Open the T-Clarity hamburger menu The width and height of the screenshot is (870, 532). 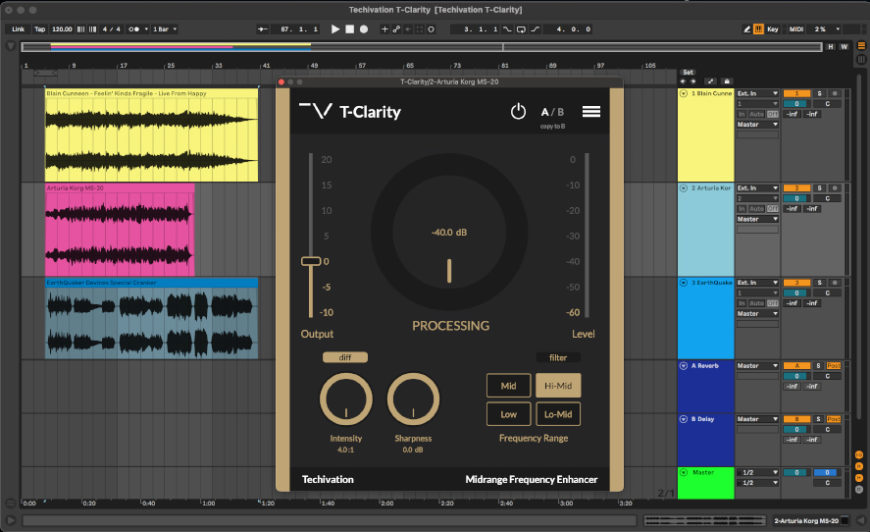[x=591, y=112]
